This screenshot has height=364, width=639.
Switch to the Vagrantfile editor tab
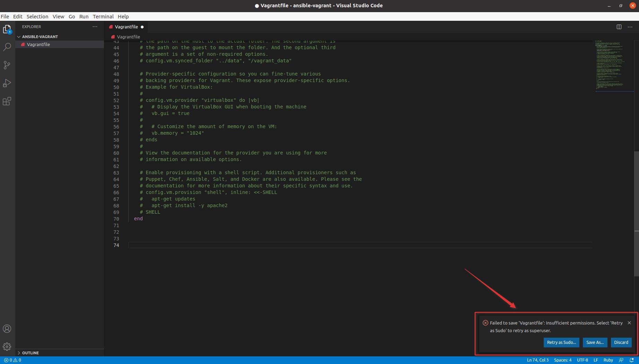(x=126, y=27)
